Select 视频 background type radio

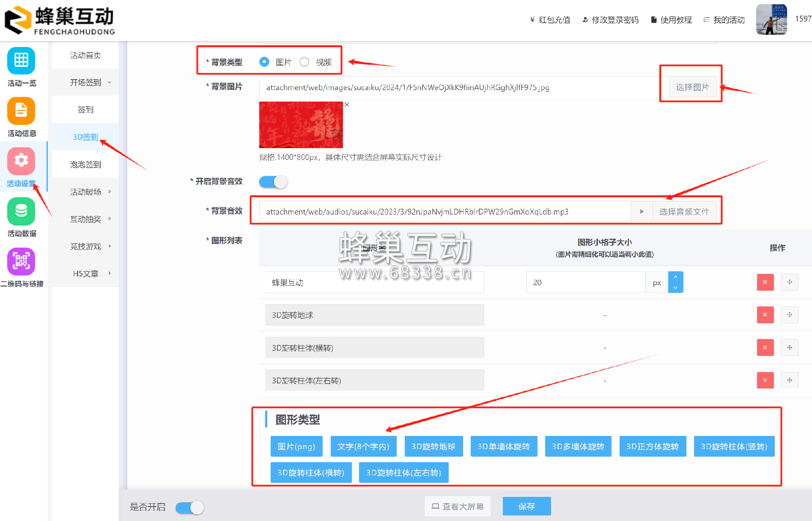tap(304, 62)
